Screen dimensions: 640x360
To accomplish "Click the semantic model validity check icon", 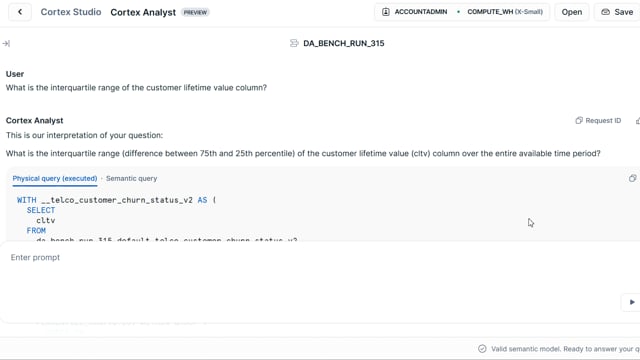I will coord(482,349).
